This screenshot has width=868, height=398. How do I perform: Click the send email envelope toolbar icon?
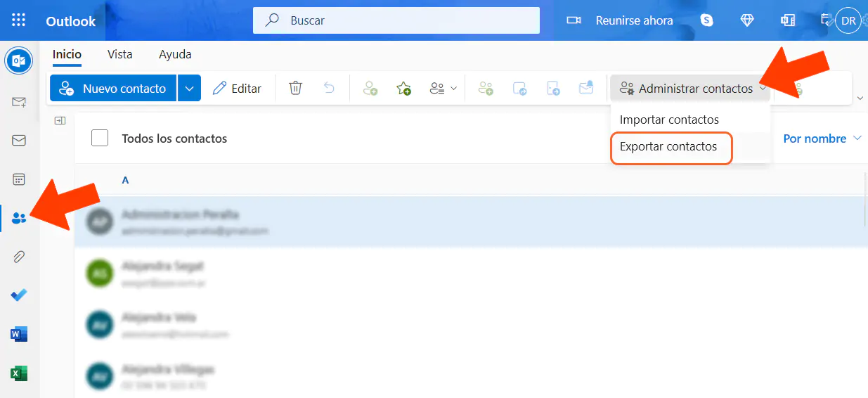click(x=586, y=89)
